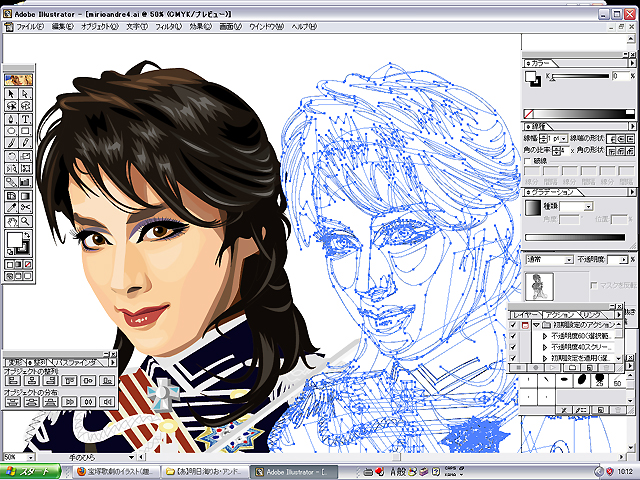Open the フィルタ(L) menu
640x480 pixels.
tap(168, 26)
